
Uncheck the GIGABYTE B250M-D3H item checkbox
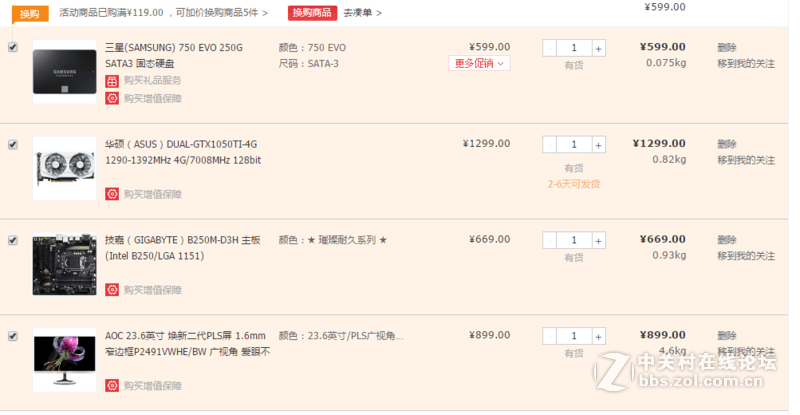(x=13, y=240)
